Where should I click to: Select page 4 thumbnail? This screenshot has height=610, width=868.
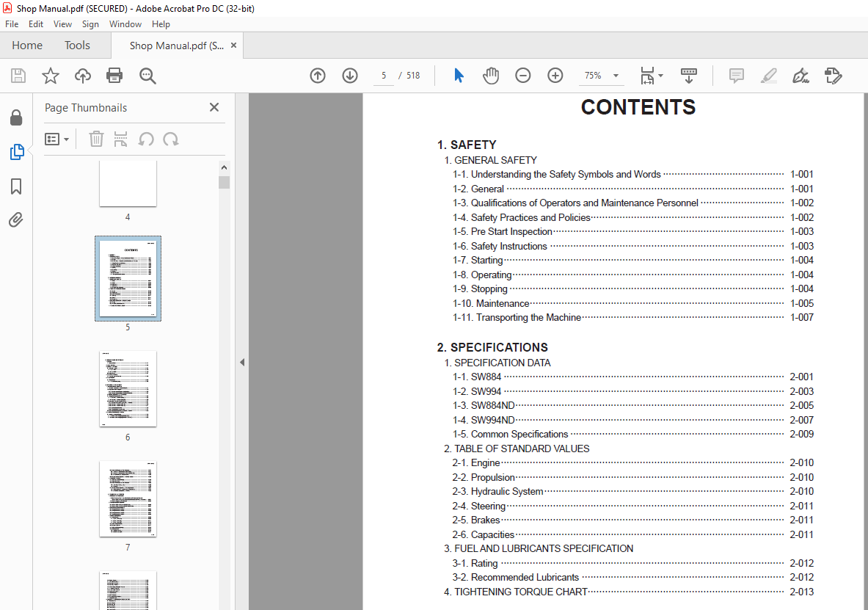click(x=128, y=184)
